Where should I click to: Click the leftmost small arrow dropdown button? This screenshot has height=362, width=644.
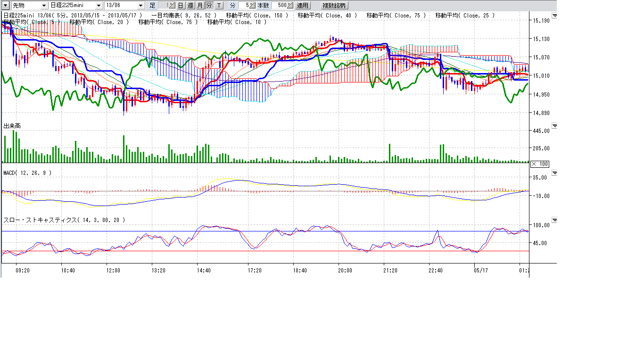(x=5, y=6)
